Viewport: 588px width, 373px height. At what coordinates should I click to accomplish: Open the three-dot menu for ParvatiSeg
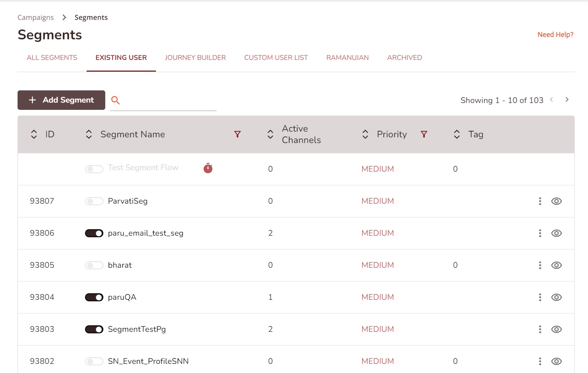pyautogui.click(x=540, y=201)
